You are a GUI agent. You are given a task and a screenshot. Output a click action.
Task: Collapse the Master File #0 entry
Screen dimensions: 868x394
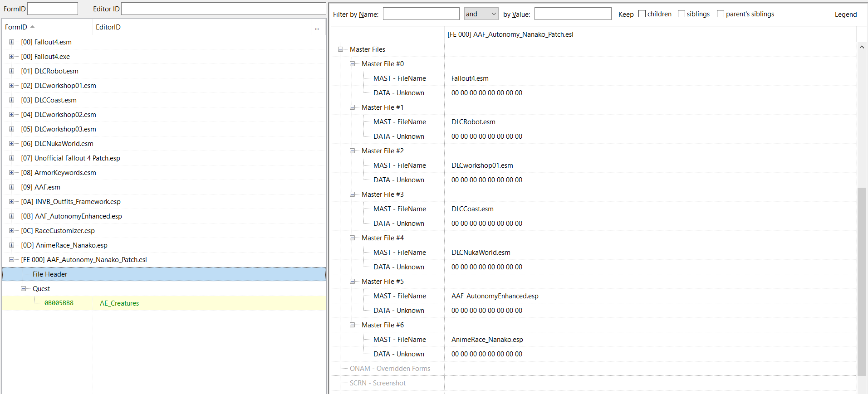point(352,64)
